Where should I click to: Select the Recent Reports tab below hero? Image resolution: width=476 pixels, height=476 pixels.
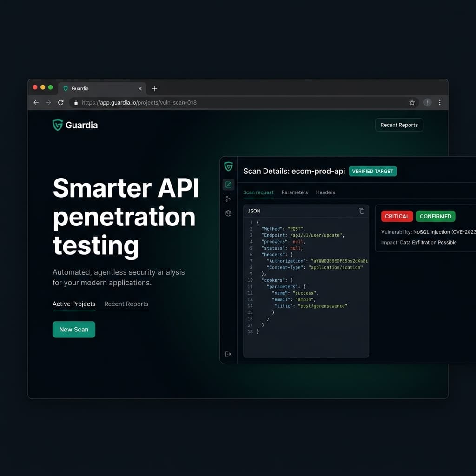(x=126, y=304)
